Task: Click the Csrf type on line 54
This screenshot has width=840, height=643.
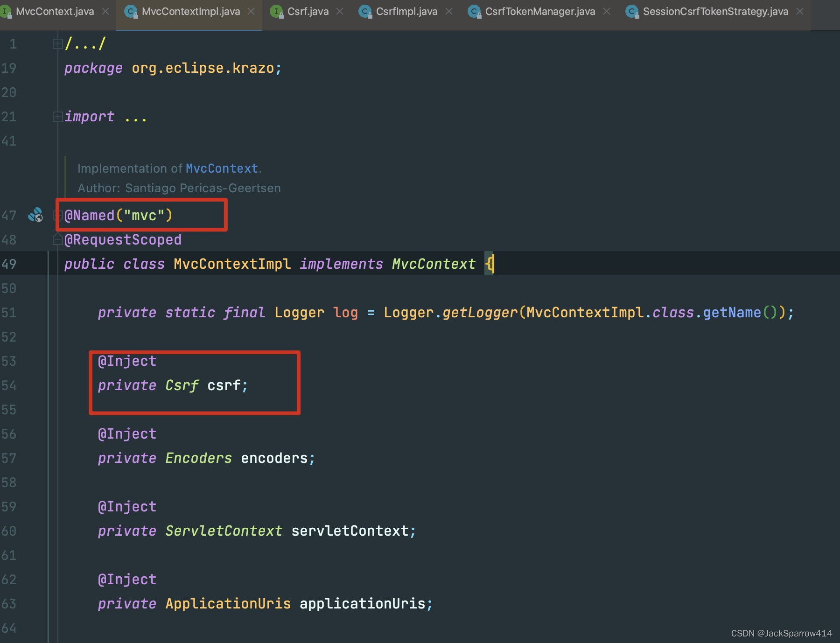Action: tap(182, 385)
